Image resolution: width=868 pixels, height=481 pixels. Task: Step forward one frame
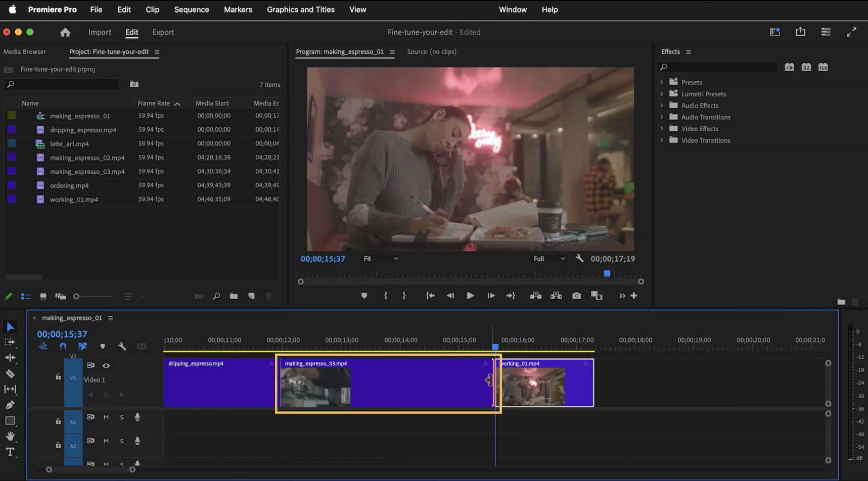tap(491, 296)
